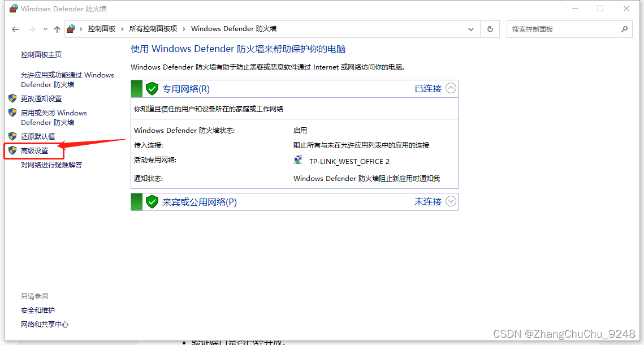The image size is (644, 345).
Task: Refresh the control panel page
Action: click(490, 29)
